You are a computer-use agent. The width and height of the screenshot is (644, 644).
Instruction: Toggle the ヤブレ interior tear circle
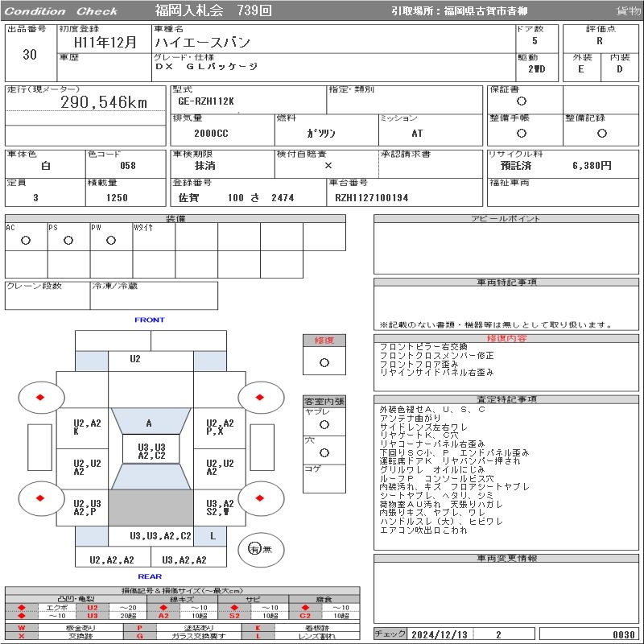324,423
